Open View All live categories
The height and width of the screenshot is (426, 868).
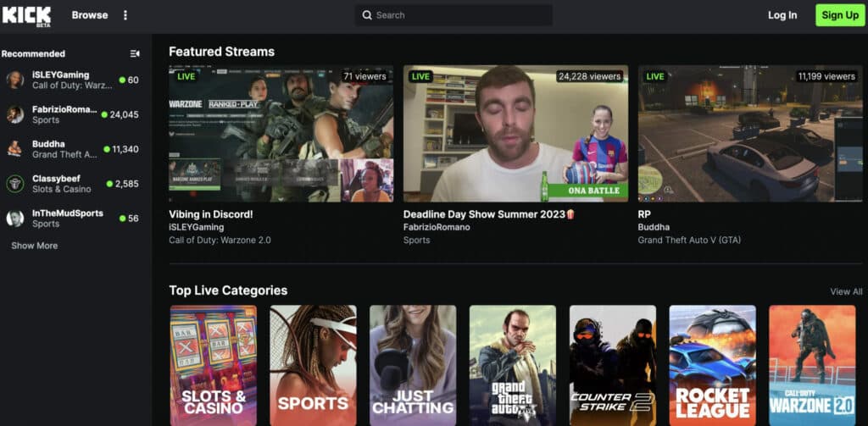pyautogui.click(x=846, y=291)
